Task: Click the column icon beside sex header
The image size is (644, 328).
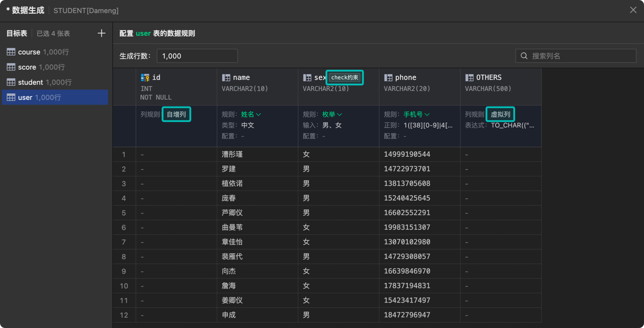Action: pos(306,77)
